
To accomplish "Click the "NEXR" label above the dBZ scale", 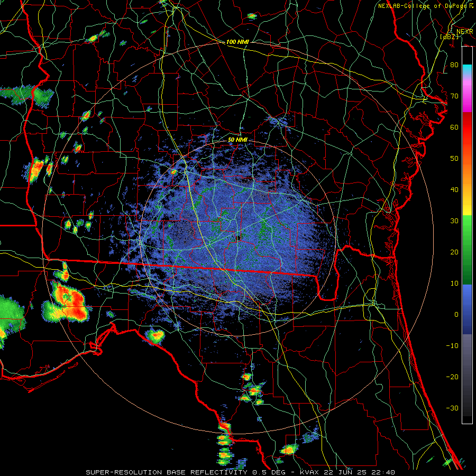I will (x=465, y=32).
